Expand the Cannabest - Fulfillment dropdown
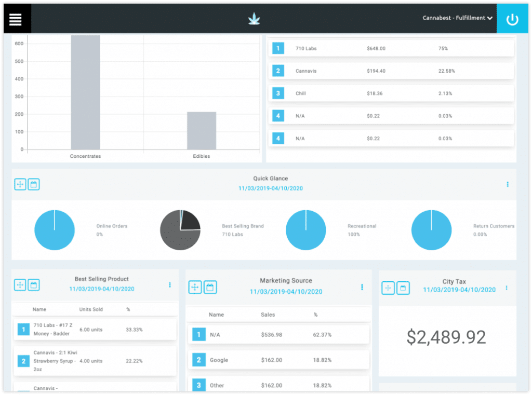The image size is (532, 395). point(457,18)
